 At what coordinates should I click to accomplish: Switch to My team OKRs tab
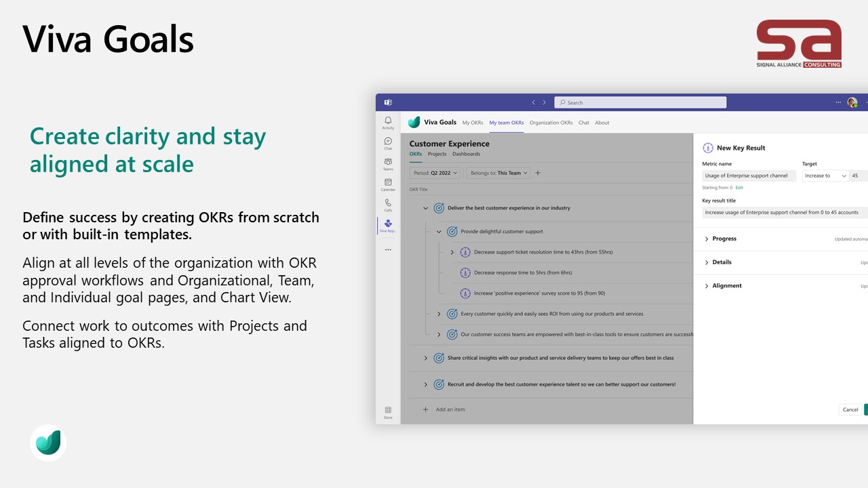507,123
